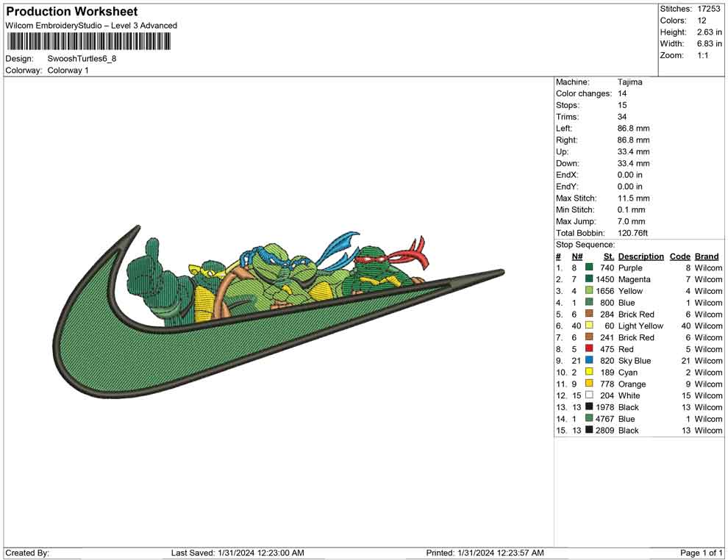Click the Stops value 15
This screenshot has height=560, width=728.
(622, 105)
